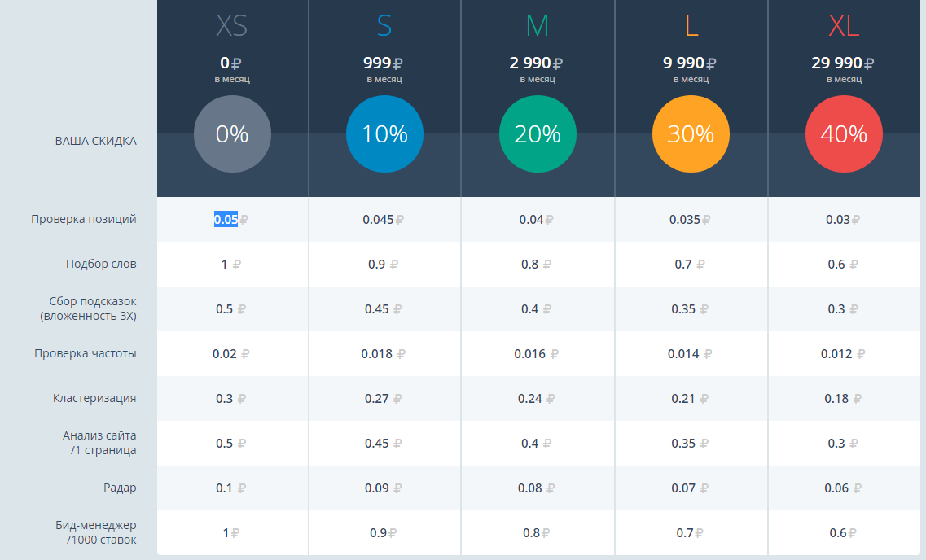This screenshot has width=926, height=560.
Task: Click the red 40% discount circle
Action: pos(844,134)
